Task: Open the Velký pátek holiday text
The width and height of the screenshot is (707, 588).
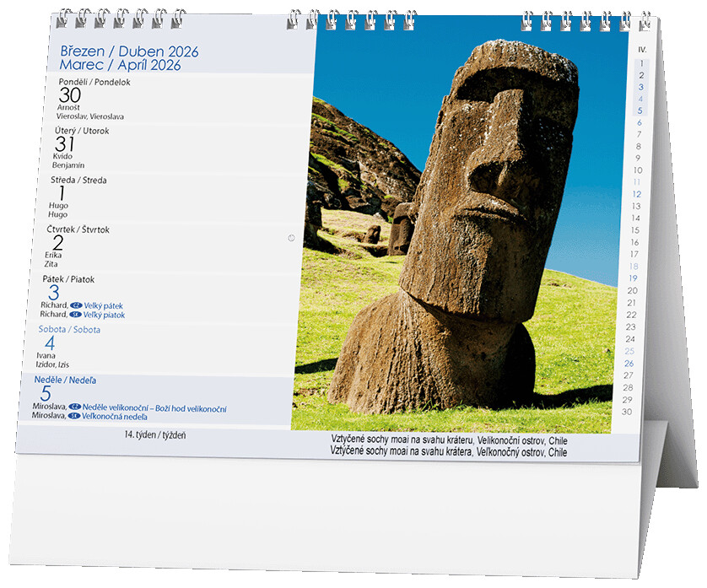Action: (104, 305)
